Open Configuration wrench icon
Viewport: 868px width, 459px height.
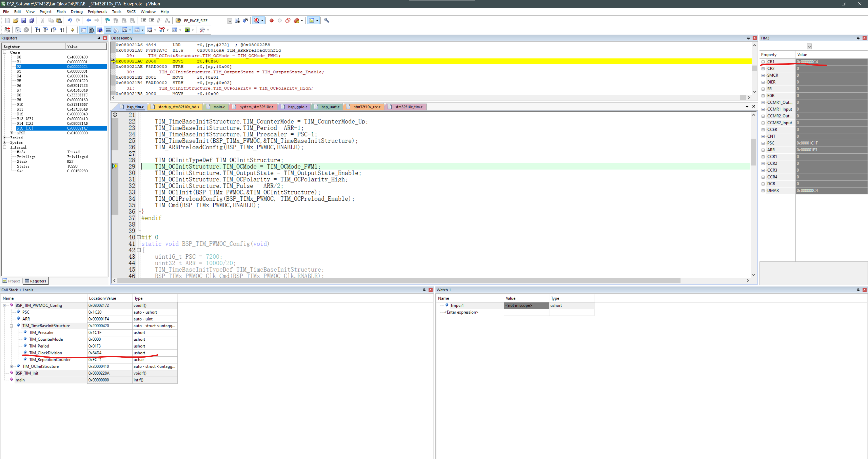click(x=326, y=21)
